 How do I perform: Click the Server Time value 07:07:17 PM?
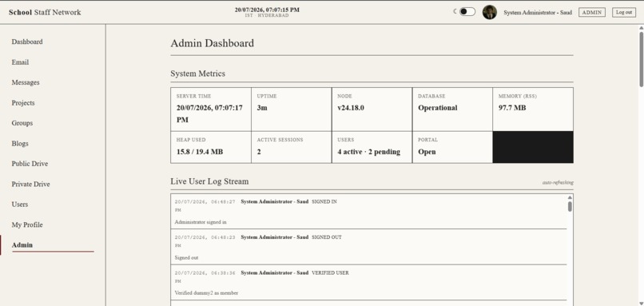point(209,113)
